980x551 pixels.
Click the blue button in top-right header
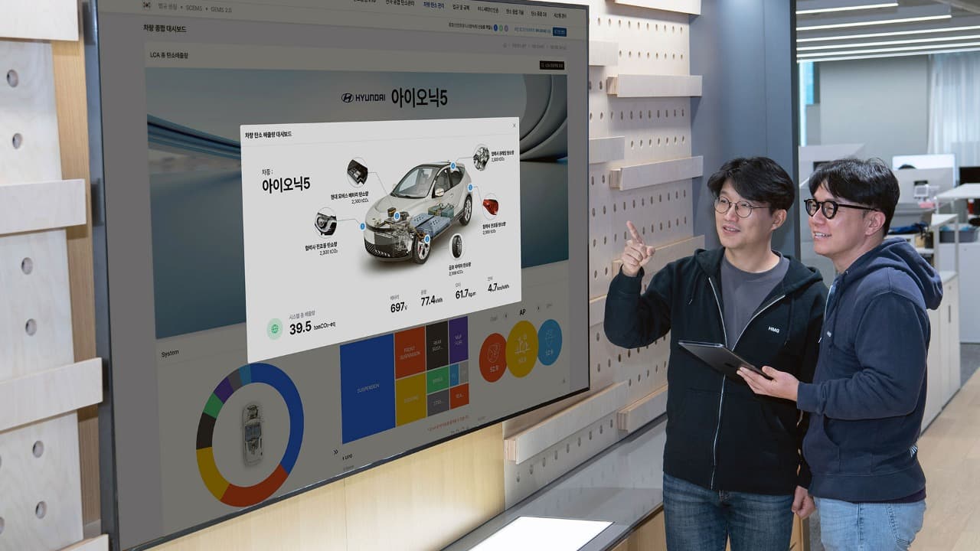[x=560, y=31]
